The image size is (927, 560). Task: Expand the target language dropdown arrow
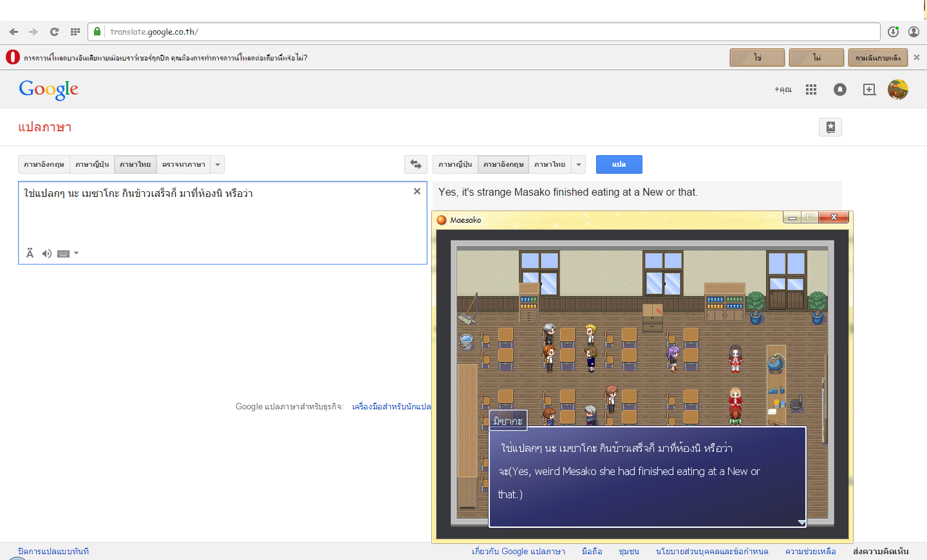point(579,164)
